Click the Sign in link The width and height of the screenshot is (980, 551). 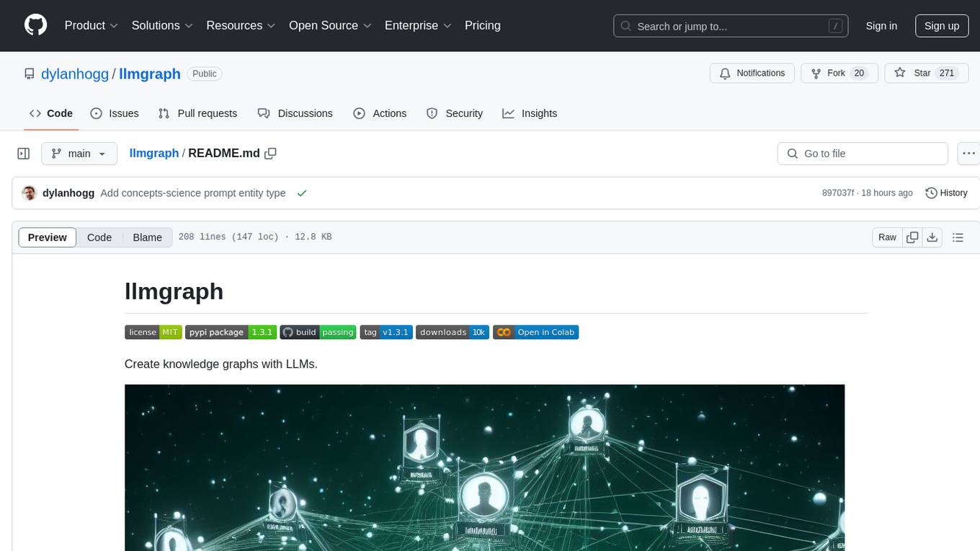click(881, 26)
